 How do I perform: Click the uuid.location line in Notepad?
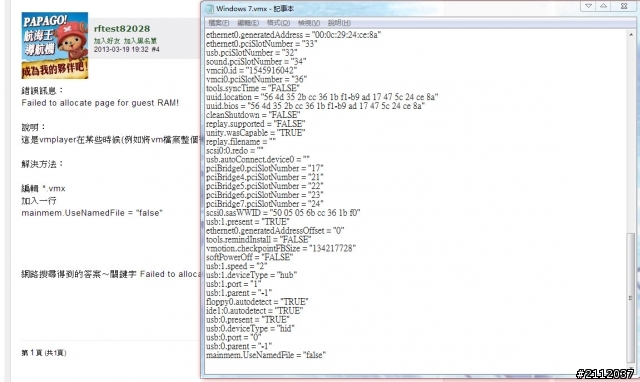pos(322,97)
